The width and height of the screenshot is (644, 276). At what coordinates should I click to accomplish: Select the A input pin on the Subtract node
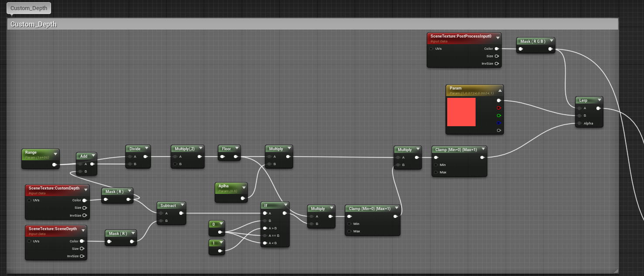click(x=161, y=213)
